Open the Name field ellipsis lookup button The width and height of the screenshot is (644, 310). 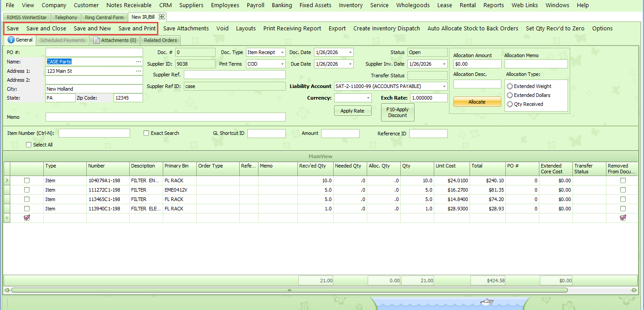(139, 62)
